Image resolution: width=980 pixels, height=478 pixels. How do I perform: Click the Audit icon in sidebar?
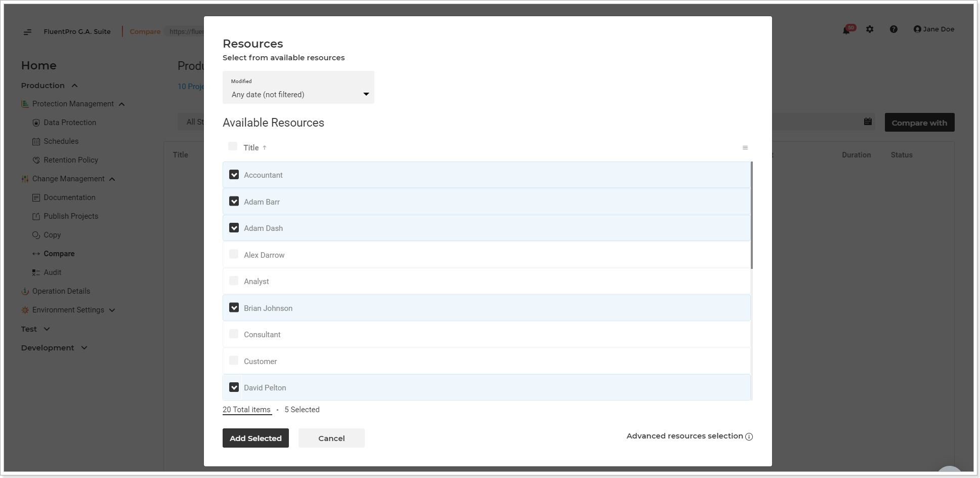[x=36, y=272]
